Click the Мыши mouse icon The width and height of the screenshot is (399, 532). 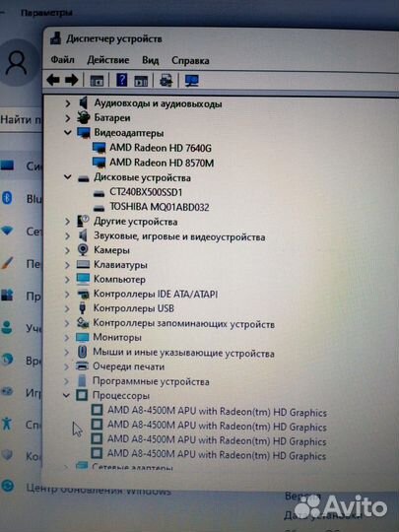click(82, 352)
